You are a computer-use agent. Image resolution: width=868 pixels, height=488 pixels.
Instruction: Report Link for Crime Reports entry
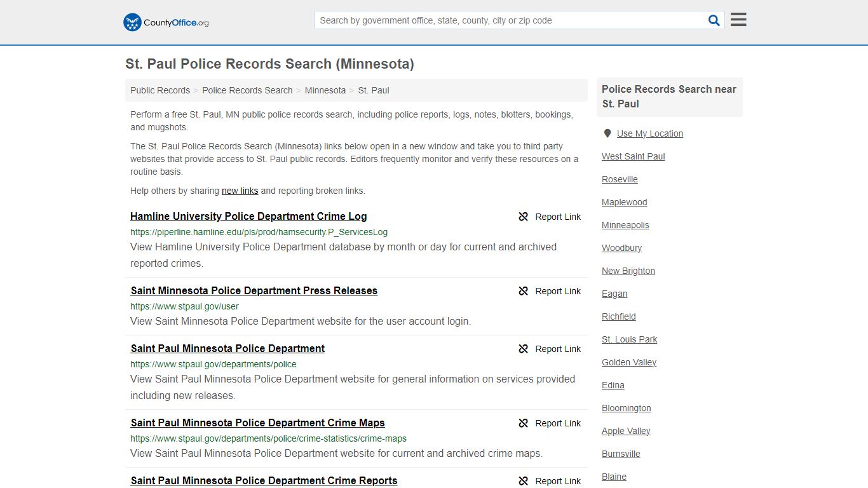[x=558, y=481]
